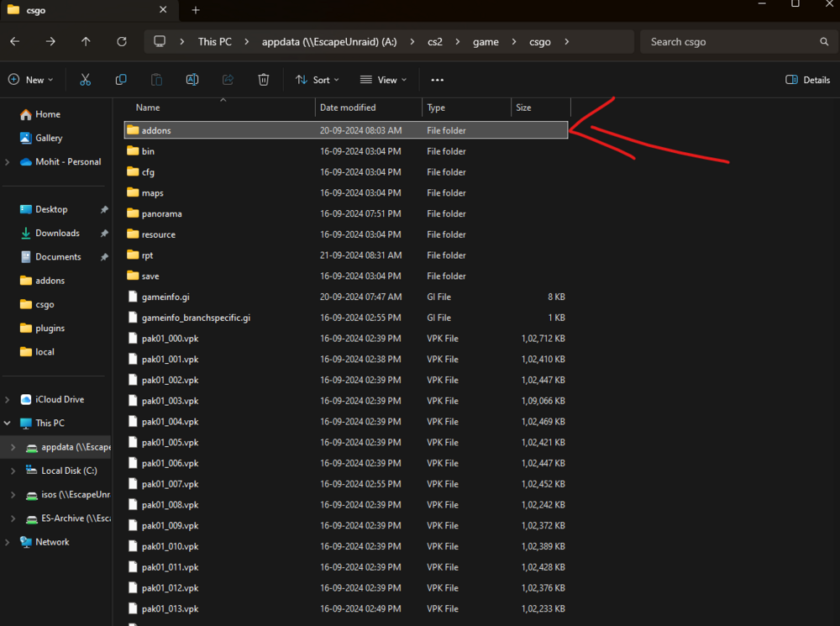Toggle the Details pane
This screenshot has width=840, height=626.
pos(807,80)
